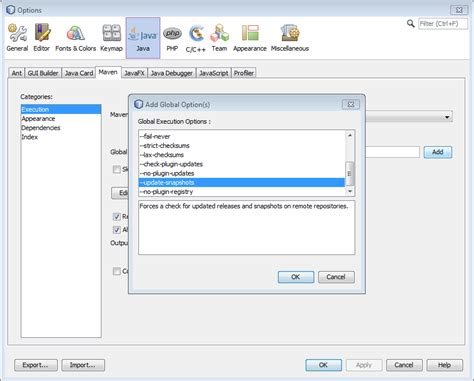Open the Maven Home dropdown

(x=447, y=117)
